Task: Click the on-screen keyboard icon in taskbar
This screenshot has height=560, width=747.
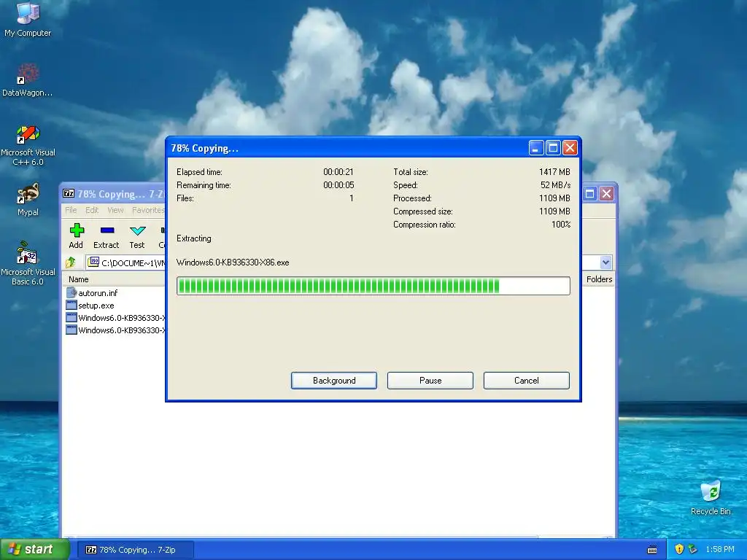Action: (x=652, y=550)
